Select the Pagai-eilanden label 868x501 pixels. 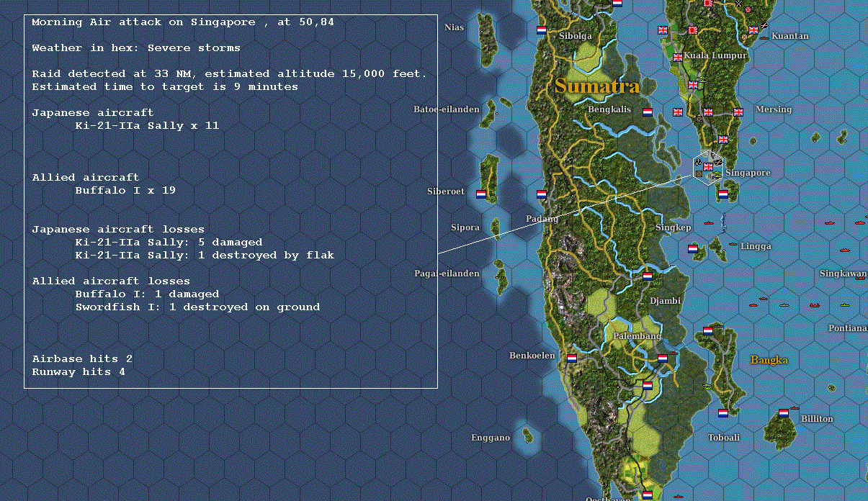(447, 274)
